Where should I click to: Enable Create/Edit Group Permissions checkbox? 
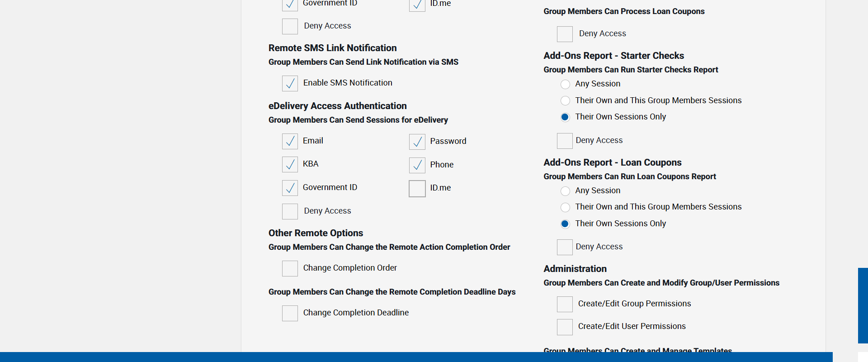[x=565, y=304]
